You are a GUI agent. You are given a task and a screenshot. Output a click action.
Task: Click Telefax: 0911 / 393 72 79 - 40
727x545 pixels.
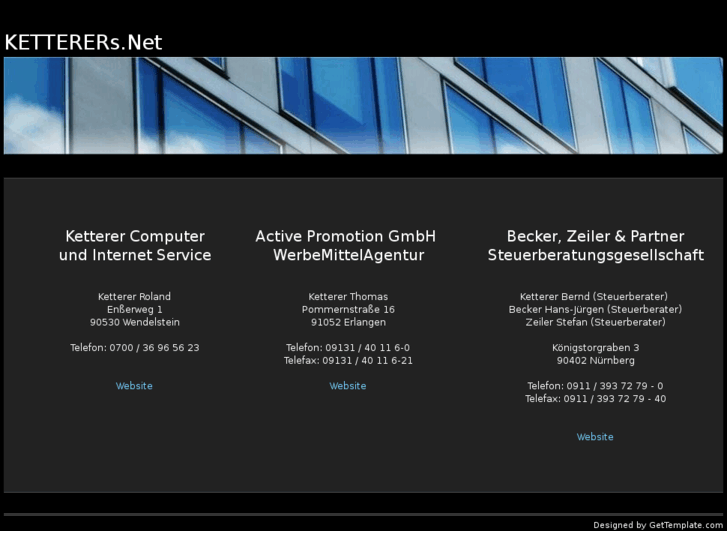point(595,398)
